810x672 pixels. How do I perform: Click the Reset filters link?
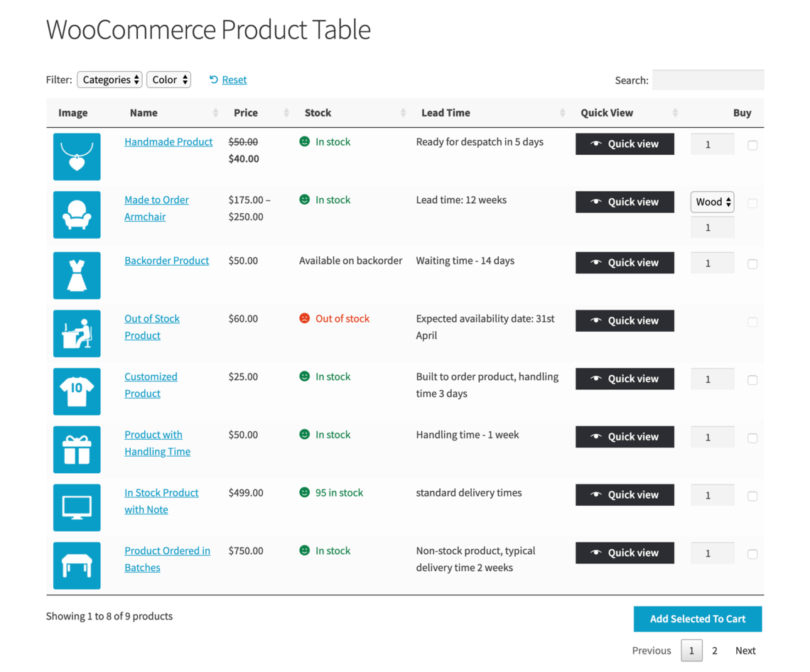234,80
